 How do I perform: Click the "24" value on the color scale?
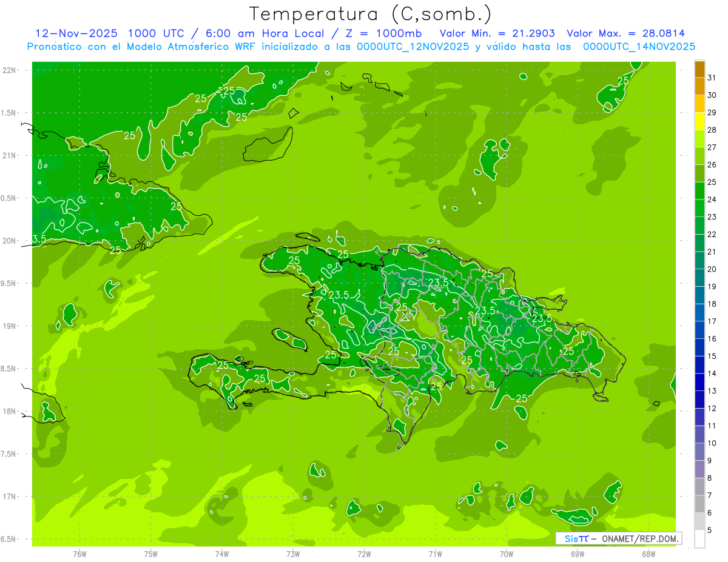[712, 199]
